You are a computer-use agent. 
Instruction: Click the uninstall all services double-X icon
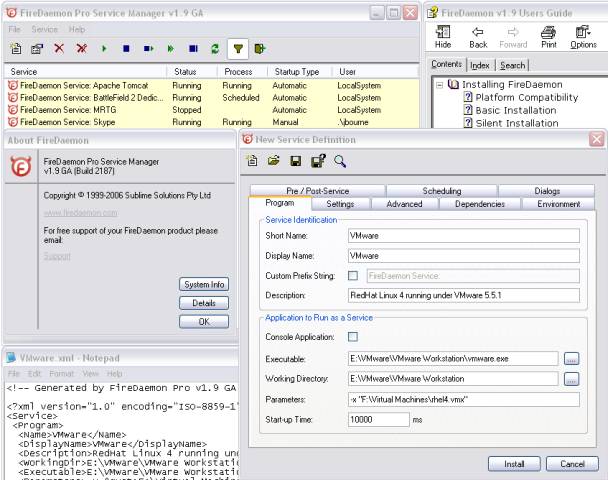click(x=81, y=48)
